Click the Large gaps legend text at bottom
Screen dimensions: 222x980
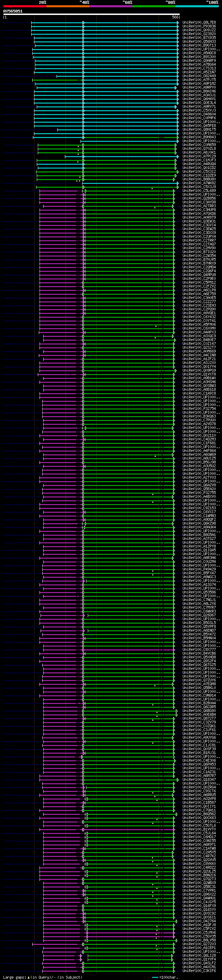tap(15, 977)
